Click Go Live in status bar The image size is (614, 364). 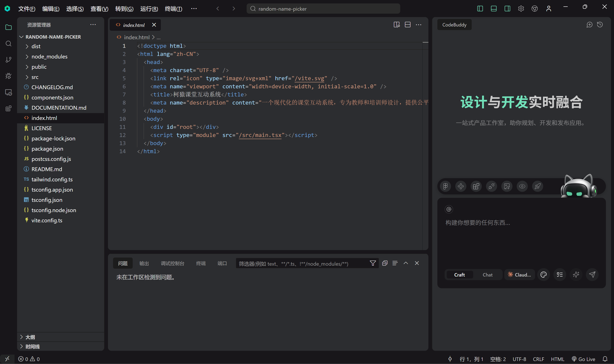point(583,359)
